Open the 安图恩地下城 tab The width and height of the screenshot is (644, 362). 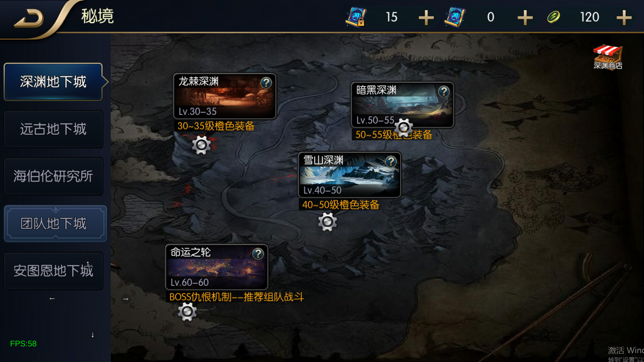tap(54, 271)
